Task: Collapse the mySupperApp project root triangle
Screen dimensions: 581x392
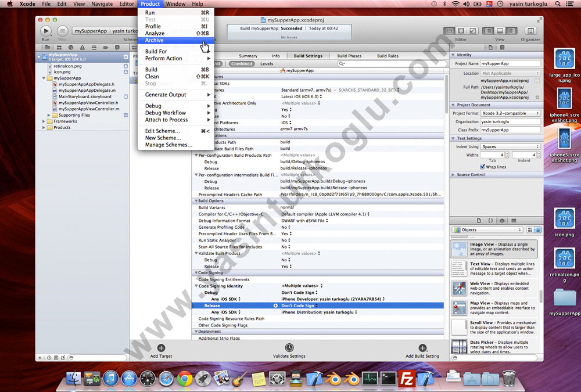Action: (x=38, y=57)
